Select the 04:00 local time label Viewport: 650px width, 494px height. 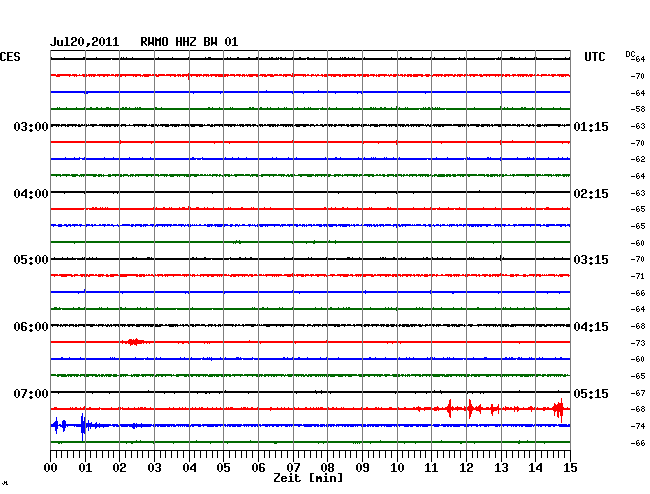coord(31,194)
